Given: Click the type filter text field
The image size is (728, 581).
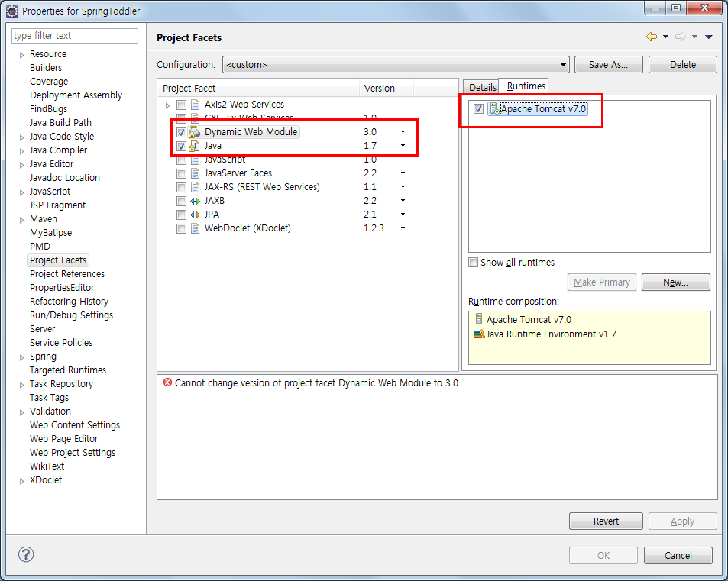Looking at the screenshot, I should coord(75,36).
